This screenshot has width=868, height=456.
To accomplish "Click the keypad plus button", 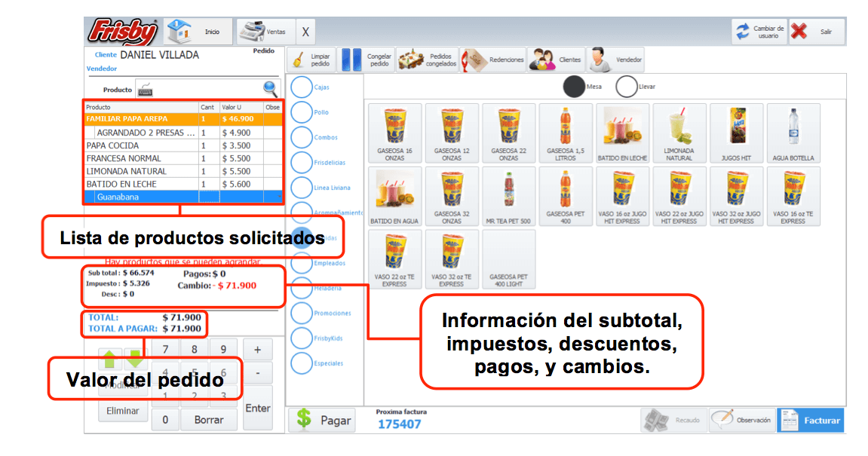I will coord(257,350).
